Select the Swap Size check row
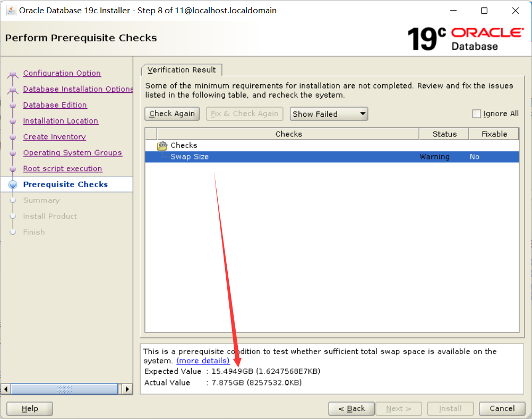The image size is (532, 419). pyautogui.click(x=332, y=156)
